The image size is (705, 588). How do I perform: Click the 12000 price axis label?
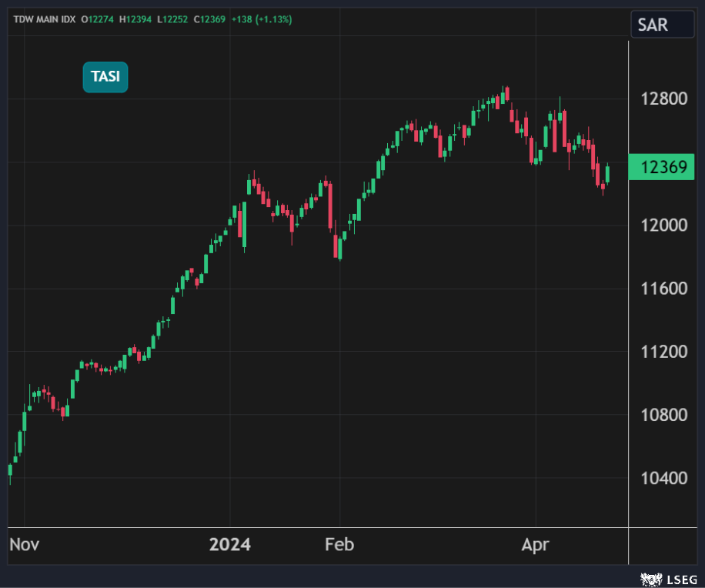click(662, 226)
